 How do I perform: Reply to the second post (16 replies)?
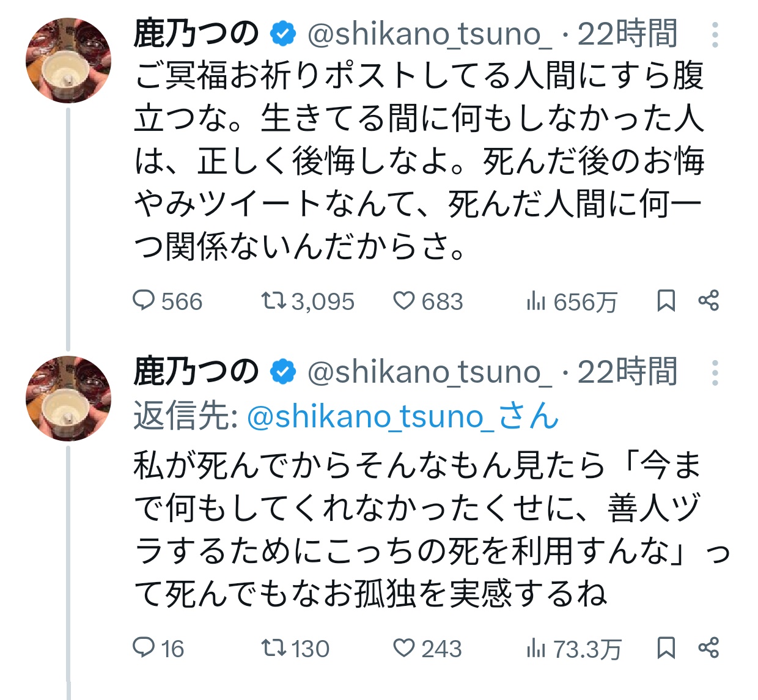(x=144, y=648)
